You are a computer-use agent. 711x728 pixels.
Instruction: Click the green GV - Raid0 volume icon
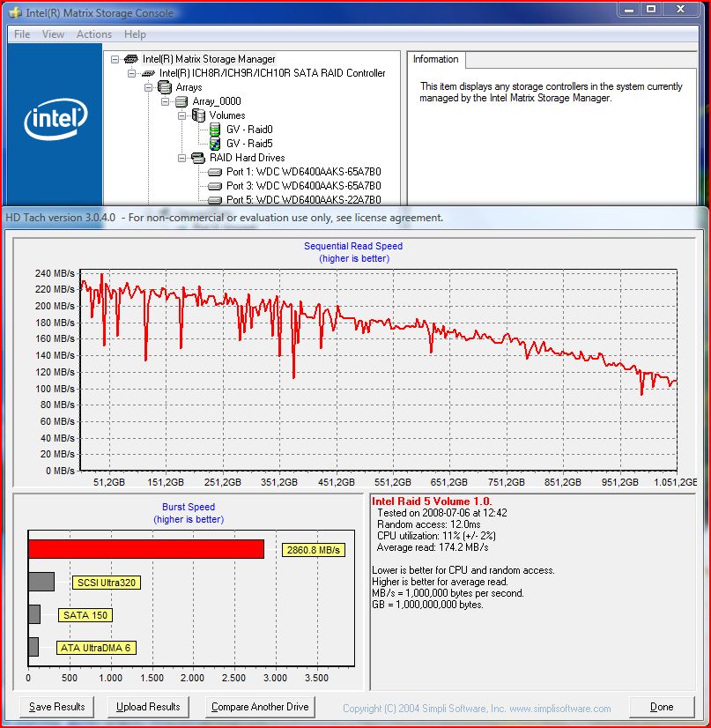[x=215, y=129]
